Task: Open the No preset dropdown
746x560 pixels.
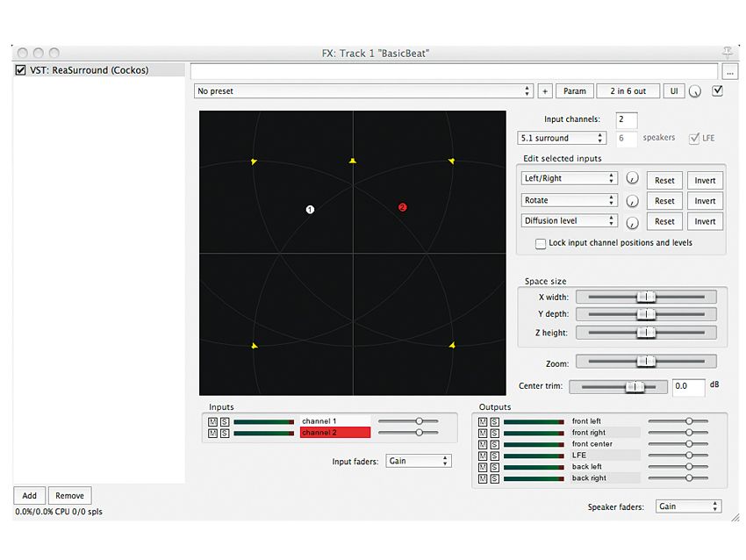Action: click(363, 91)
